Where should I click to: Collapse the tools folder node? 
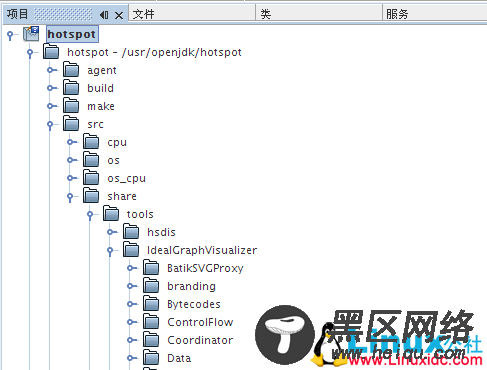(90, 215)
